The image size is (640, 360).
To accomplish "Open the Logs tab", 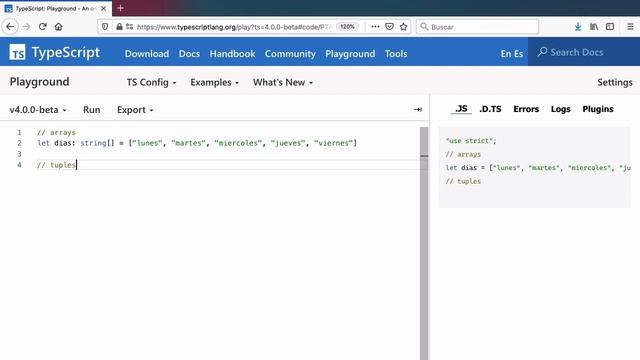I will (x=560, y=109).
